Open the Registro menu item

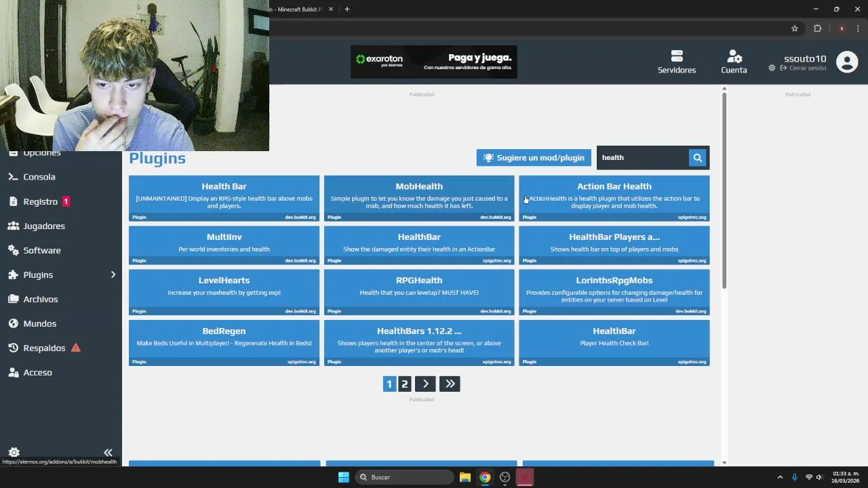point(61,201)
